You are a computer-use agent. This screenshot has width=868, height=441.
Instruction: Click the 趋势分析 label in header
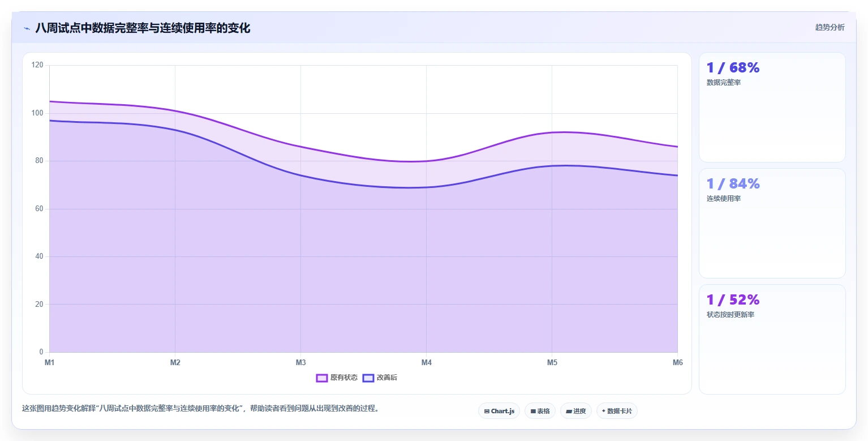830,28
